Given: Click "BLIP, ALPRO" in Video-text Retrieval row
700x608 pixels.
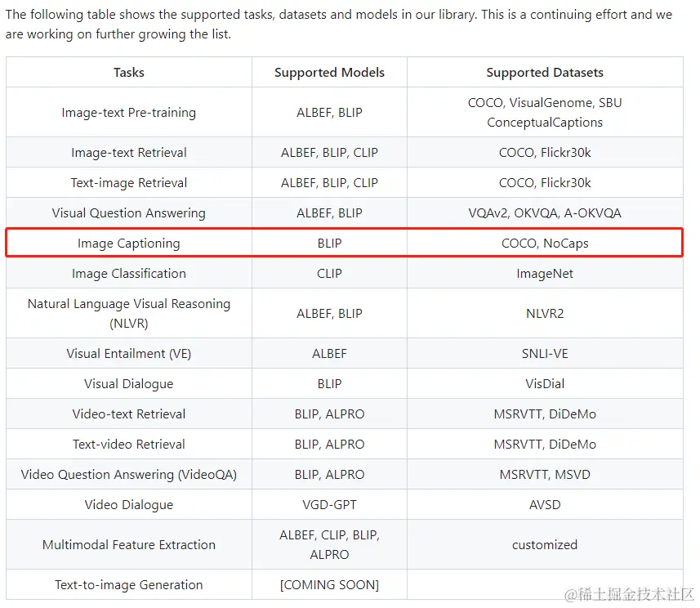Looking at the screenshot, I should click(x=329, y=414).
